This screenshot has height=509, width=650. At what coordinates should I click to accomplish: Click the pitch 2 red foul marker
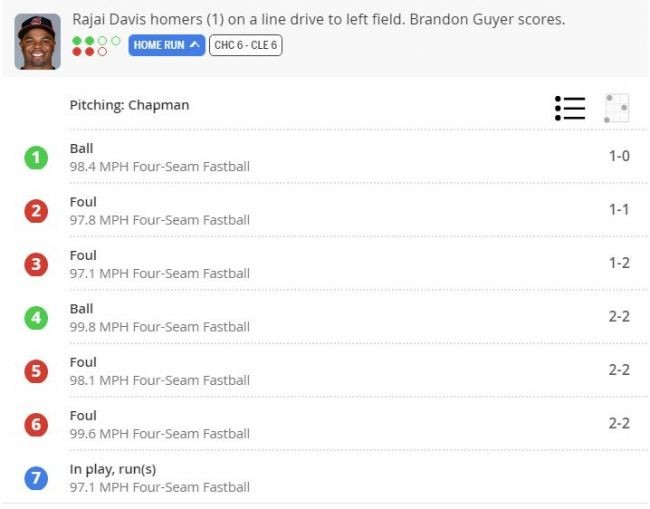click(x=36, y=211)
